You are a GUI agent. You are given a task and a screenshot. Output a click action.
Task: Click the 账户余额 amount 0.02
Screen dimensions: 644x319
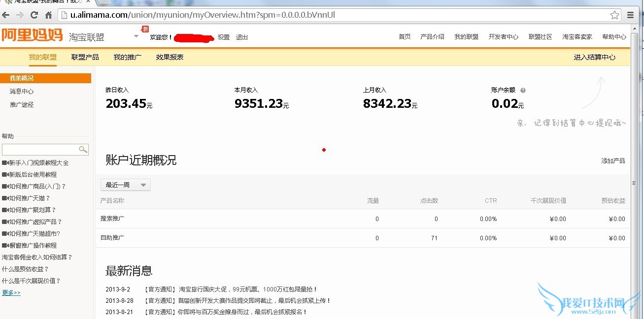(x=505, y=103)
